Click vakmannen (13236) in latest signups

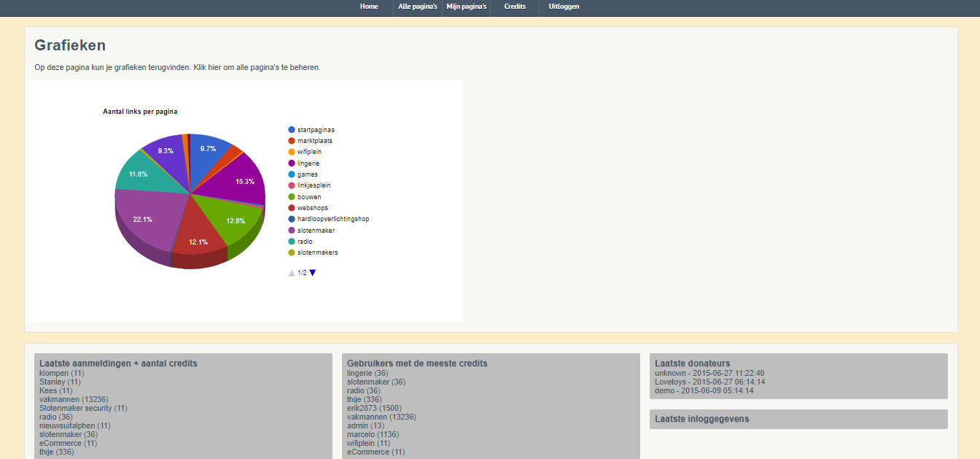click(x=74, y=399)
